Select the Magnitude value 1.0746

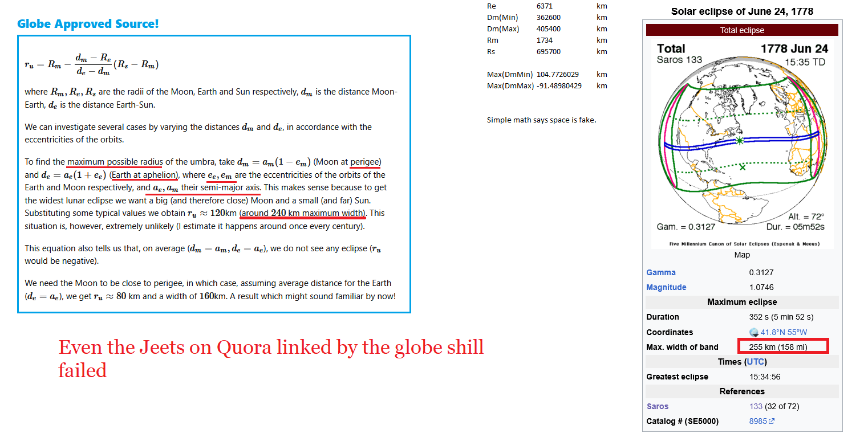point(761,287)
